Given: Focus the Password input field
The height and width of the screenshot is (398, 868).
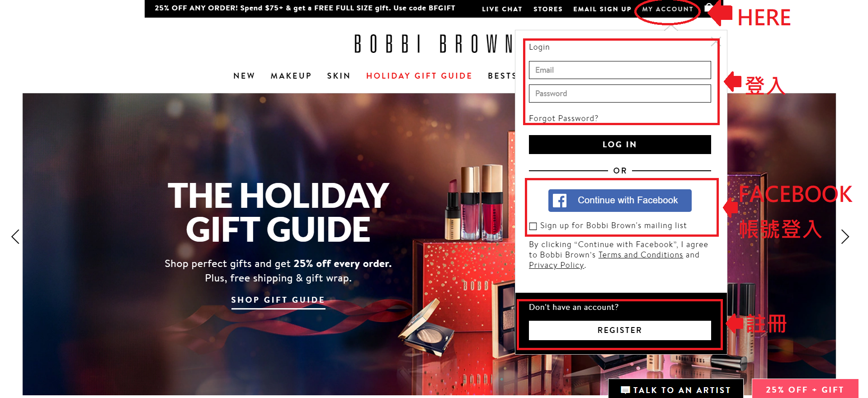Looking at the screenshot, I should (x=620, y=94).
